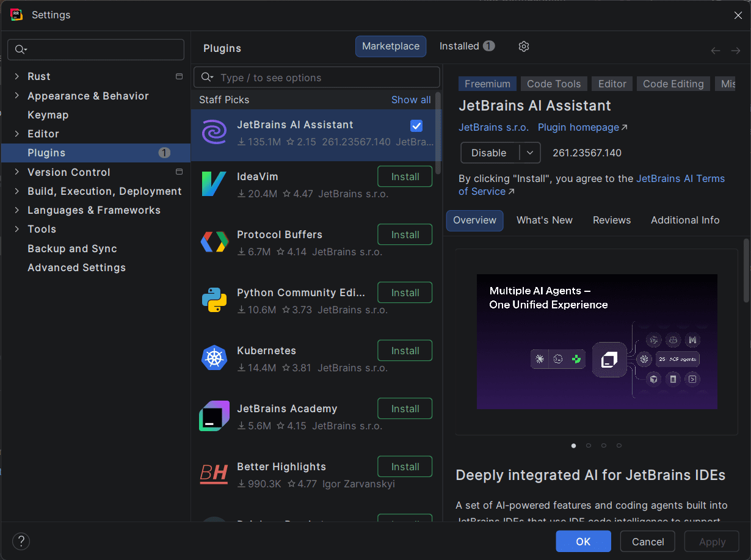The image size is (751, 560).
Task: Click the Plugins update count badge
Action: pyautogui.click(x=164, y=153)
